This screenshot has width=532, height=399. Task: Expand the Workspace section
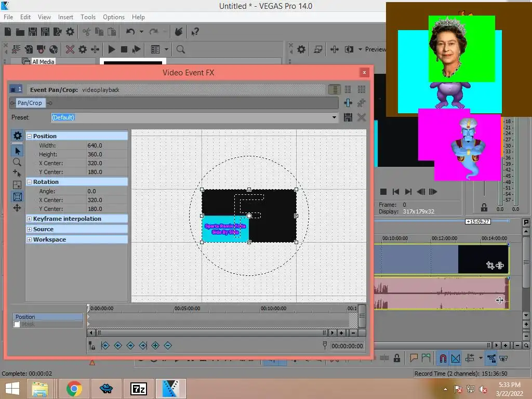(29, 240)
